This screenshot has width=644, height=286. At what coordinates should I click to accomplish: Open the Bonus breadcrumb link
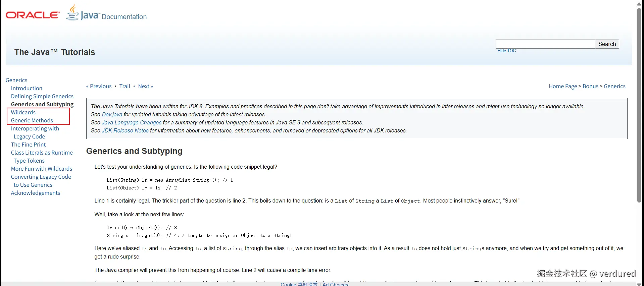coord(590,86)
